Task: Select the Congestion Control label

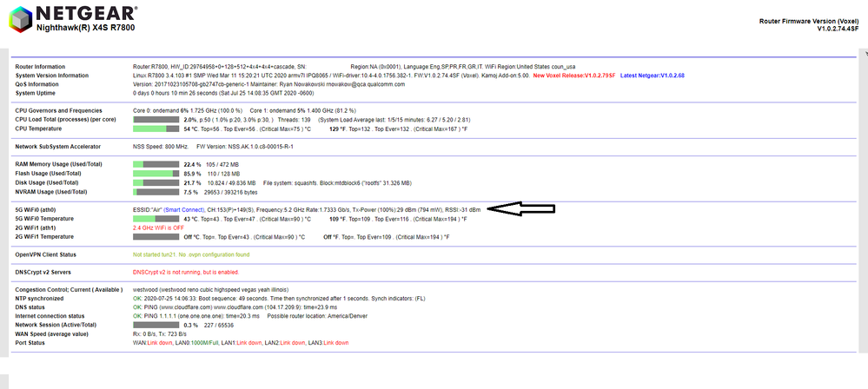Action: [x=69, y=289]
